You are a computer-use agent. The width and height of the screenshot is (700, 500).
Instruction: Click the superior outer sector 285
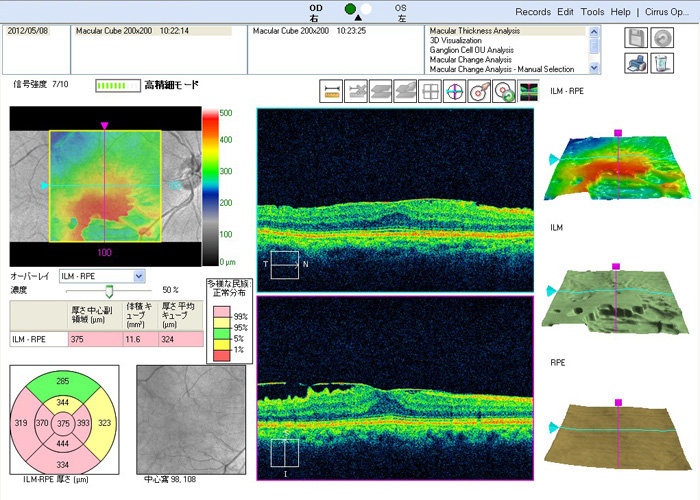[x=62, y=381]
